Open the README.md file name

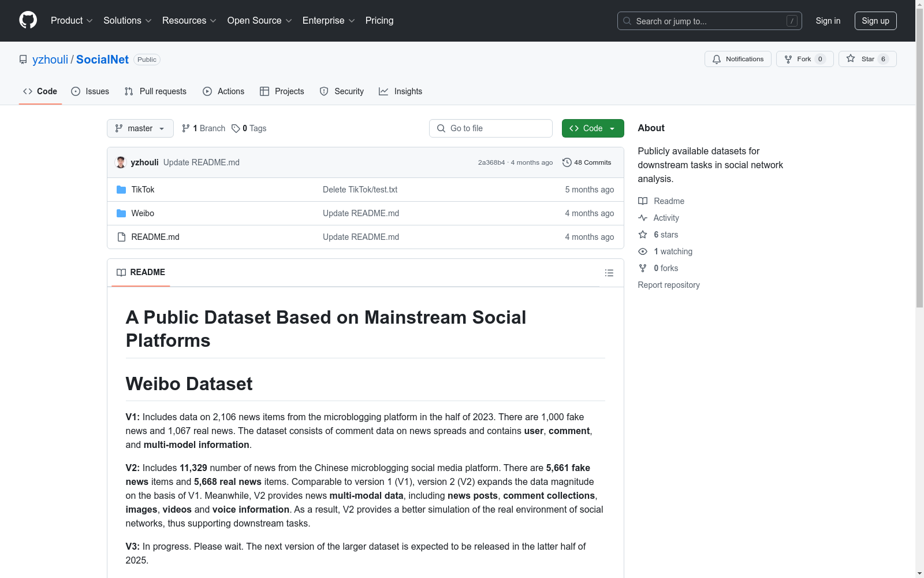coord(155,237)
